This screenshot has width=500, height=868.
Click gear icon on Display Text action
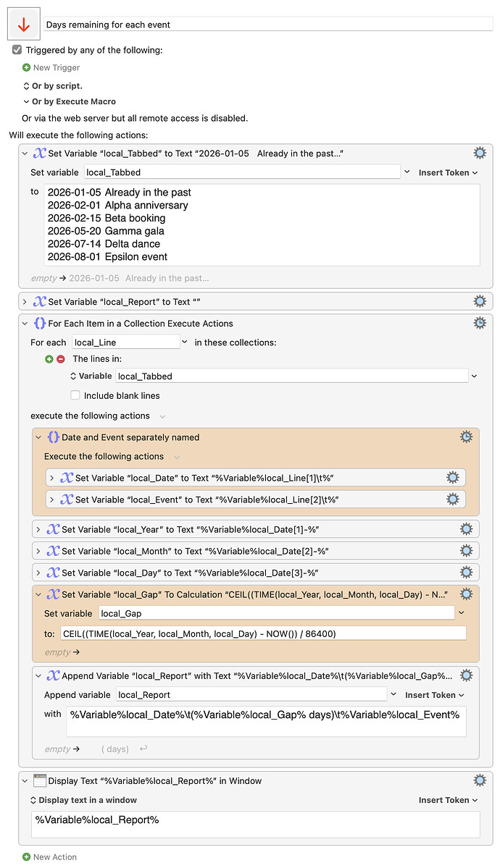point(480,780)
